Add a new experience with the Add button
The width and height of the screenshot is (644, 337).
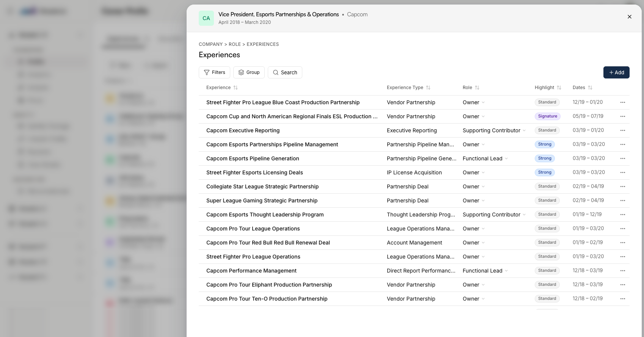point(616,72)
